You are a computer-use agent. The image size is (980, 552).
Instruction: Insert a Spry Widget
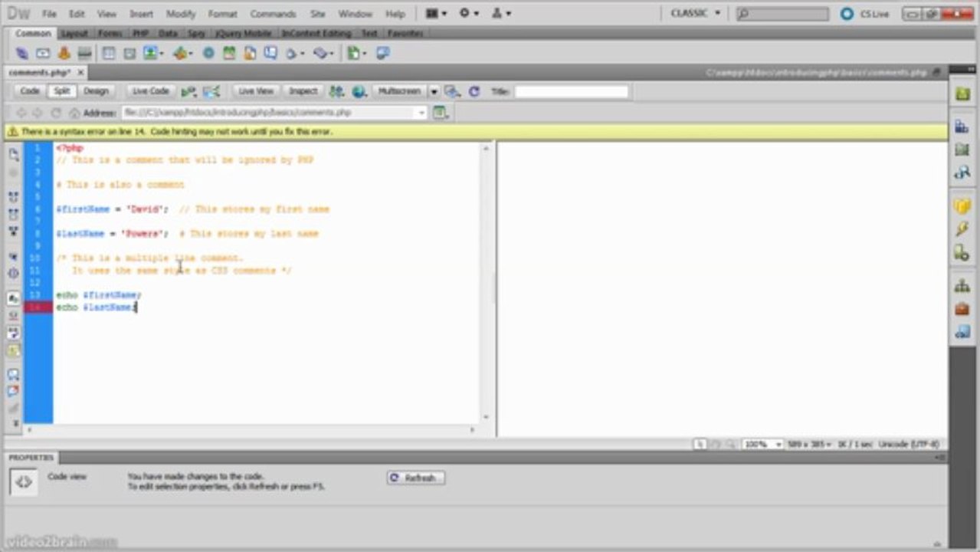pos(208,54)
